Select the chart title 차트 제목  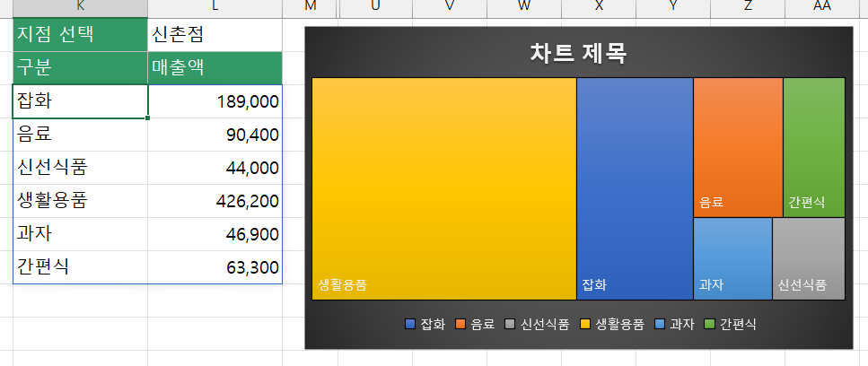click(578, 54)
